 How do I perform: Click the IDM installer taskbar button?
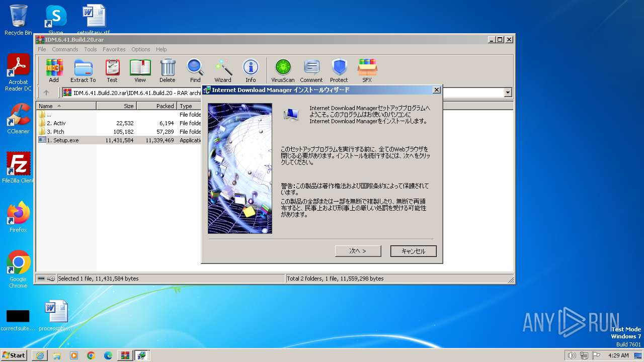[142, 355]
